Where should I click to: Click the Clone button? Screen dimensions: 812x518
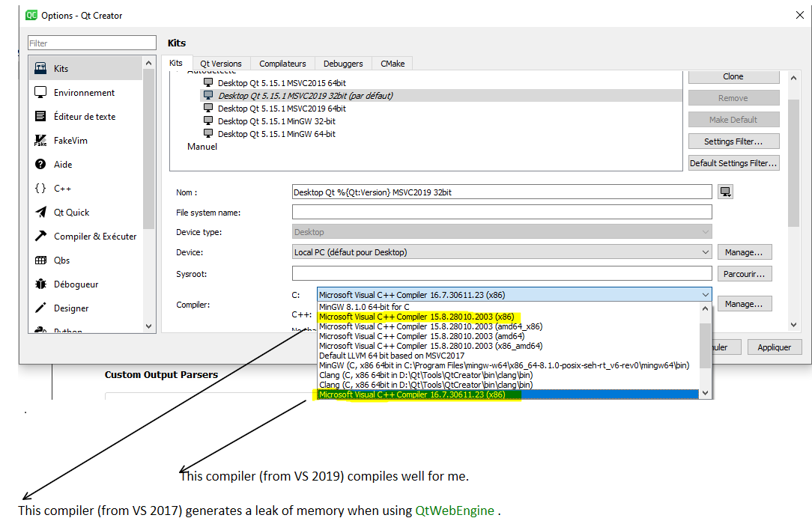[733, 76]
